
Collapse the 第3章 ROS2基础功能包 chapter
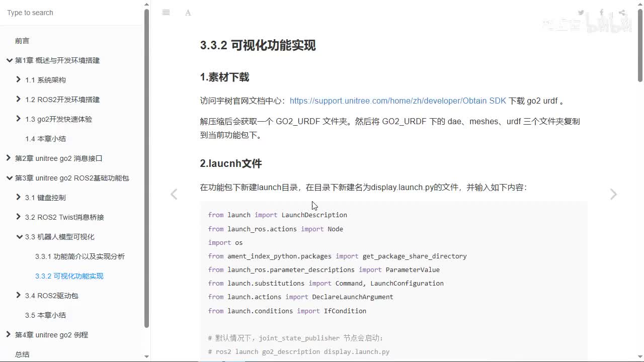click(x=9, y=178)
